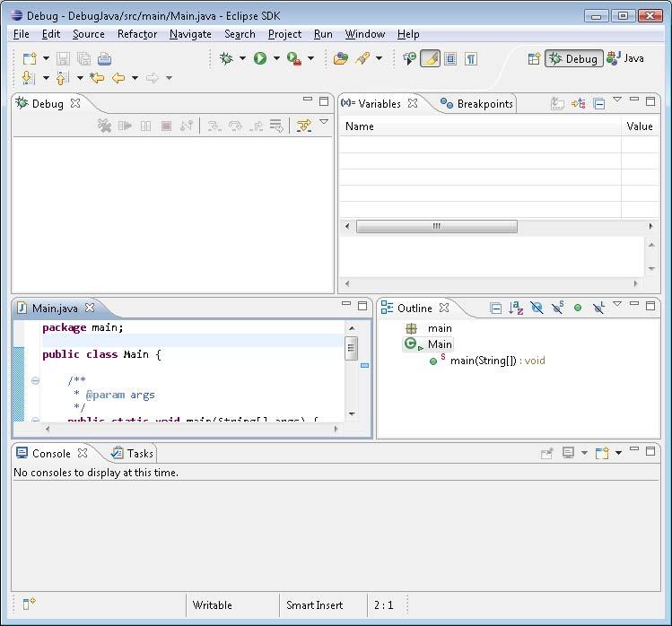
Task: Click the Run External Tools icon
Action: pyautogui.click(x=294, y=58)
